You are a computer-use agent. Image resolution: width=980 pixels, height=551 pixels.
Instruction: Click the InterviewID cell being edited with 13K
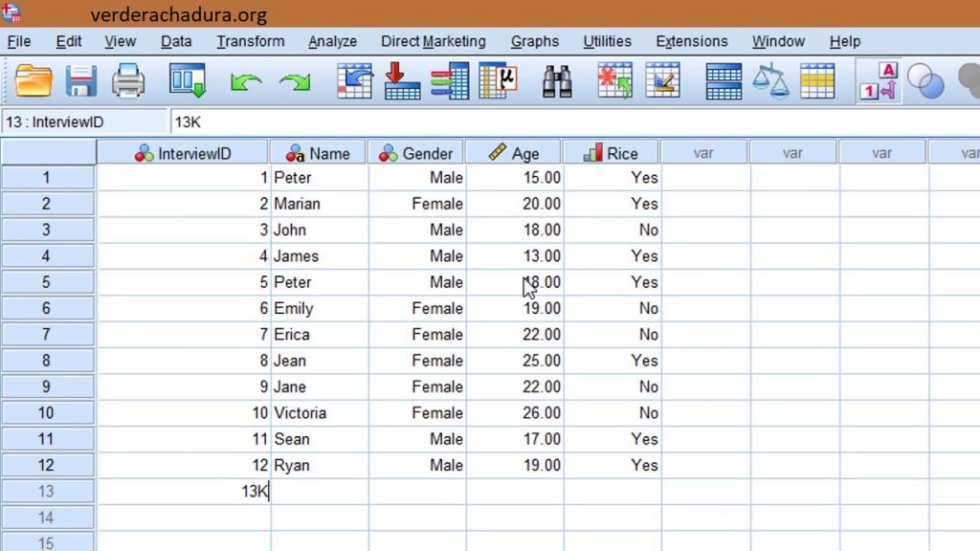point(184,491)
